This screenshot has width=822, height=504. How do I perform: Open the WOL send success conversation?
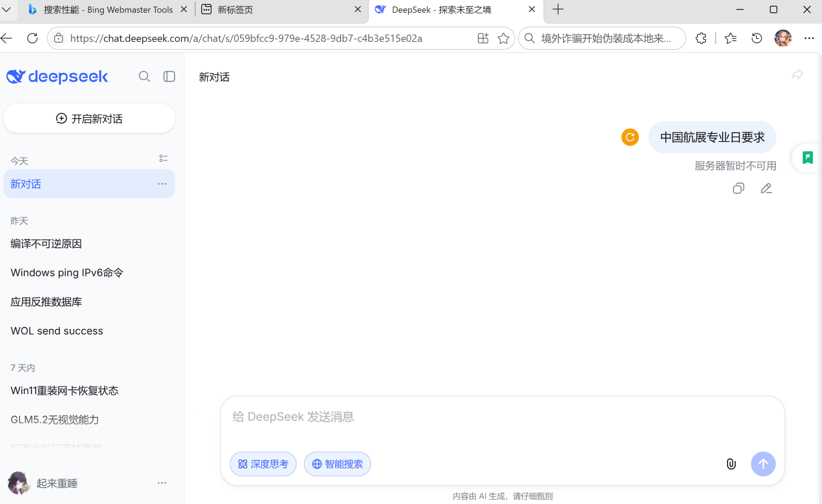[89, 331]
